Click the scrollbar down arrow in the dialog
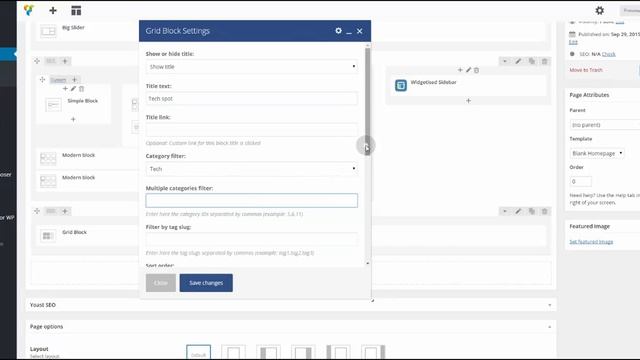This screenshot has width=640, height=360. point(368,263)
